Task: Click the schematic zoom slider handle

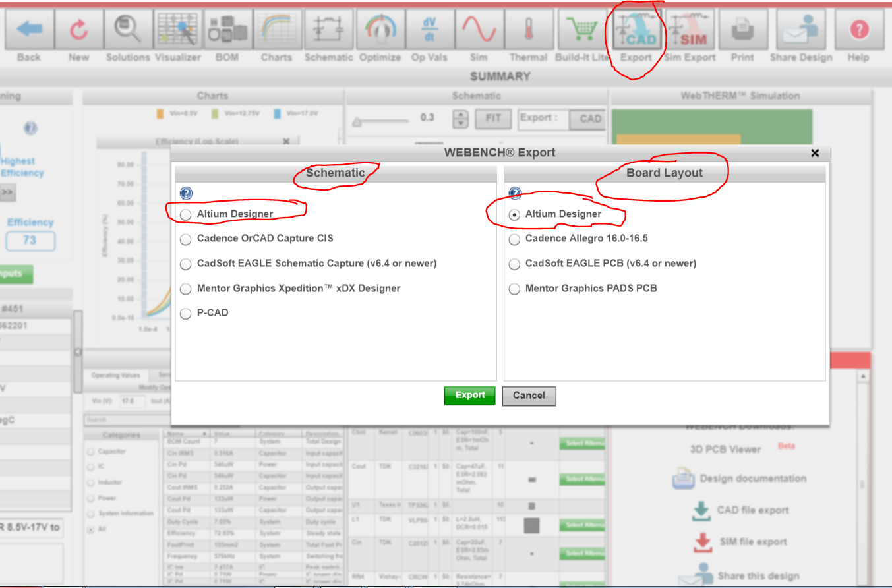Action: click(357, 121)
